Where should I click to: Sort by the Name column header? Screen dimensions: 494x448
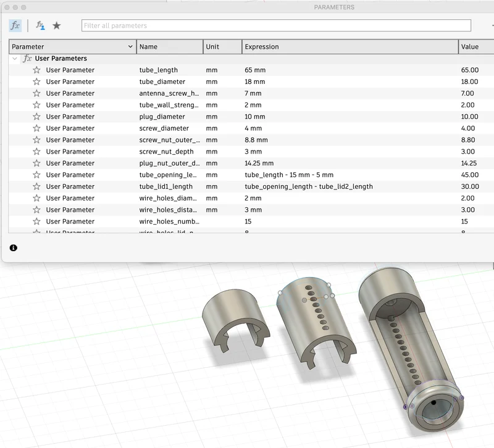170,47
